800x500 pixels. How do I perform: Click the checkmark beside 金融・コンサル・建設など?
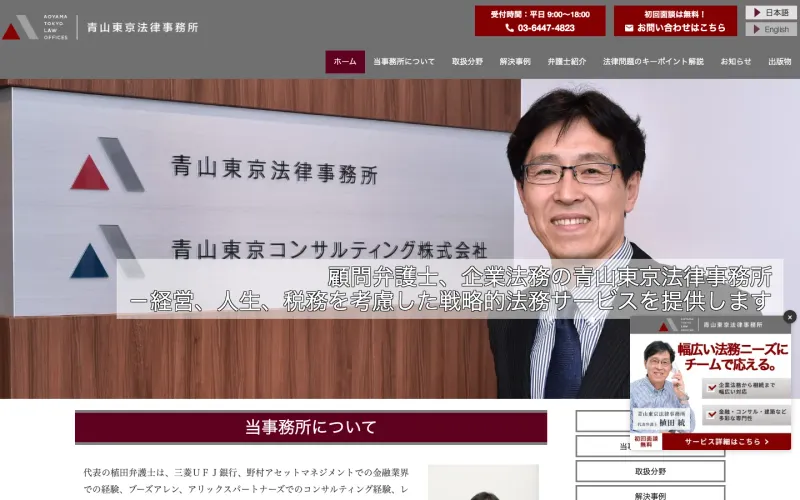coord(712,414)
